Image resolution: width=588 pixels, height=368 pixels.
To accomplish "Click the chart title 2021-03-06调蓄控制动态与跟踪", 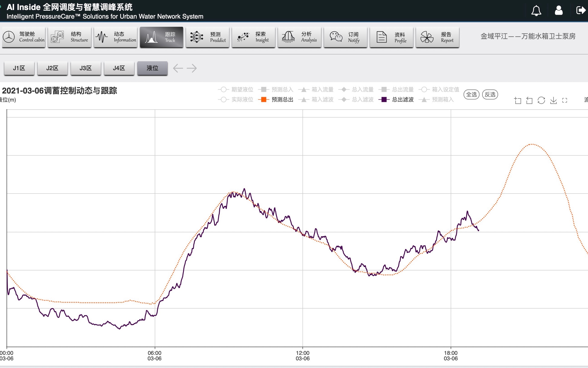I will click(60, 91).
